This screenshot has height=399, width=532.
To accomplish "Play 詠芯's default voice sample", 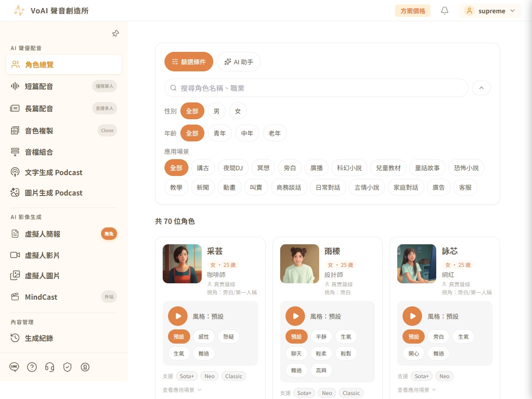I will [412, 316].
